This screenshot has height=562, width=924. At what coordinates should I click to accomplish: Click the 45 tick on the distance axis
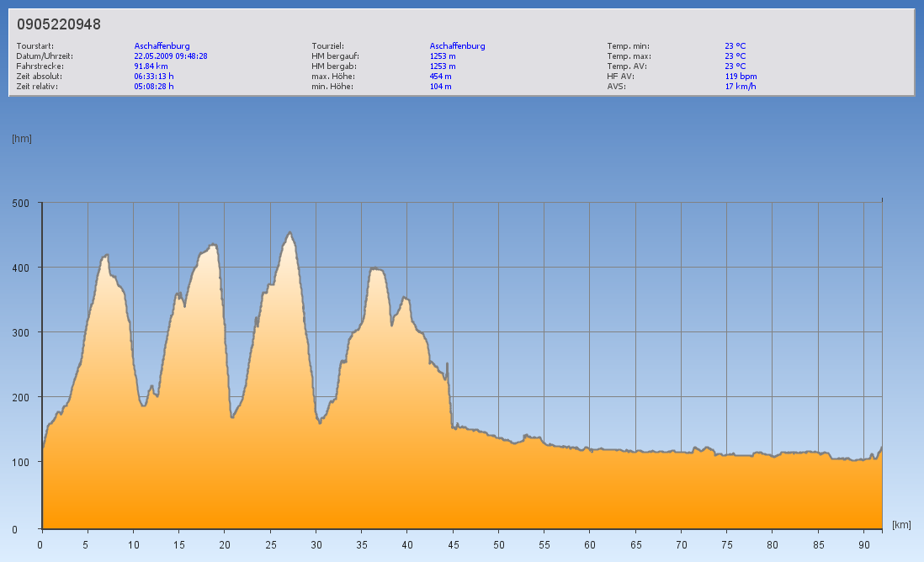tap(453, 545)
